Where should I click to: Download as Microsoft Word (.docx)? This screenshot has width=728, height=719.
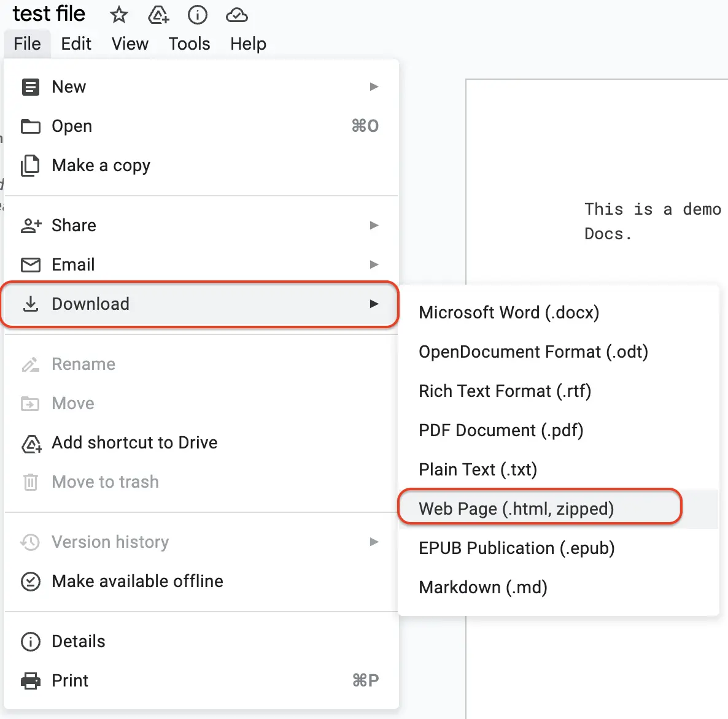(x=559, y=312)
